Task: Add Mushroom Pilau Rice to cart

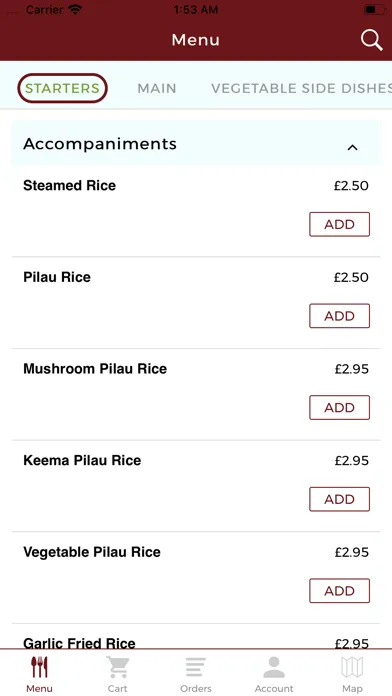Action: pos(340,407)
